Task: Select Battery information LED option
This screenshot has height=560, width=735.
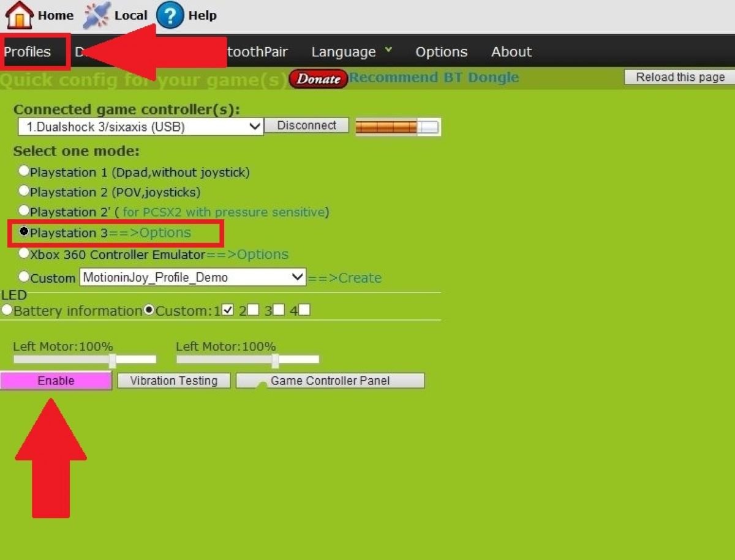Action: point(7,310)
